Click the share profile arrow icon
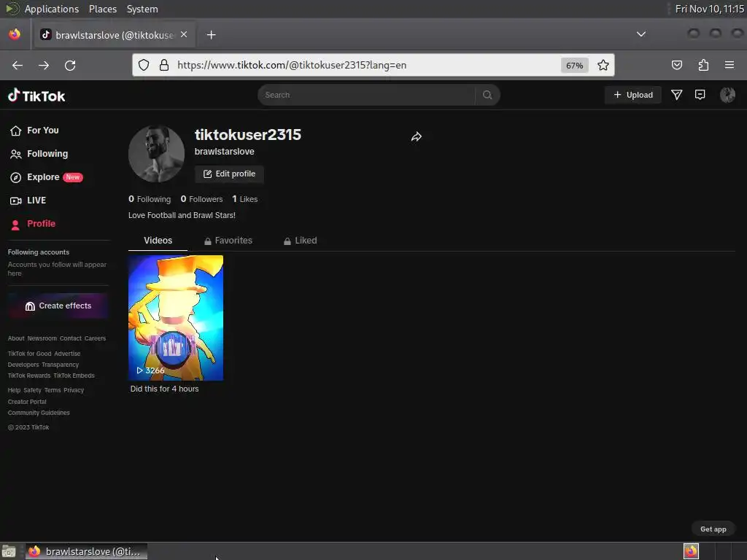The image size is (747, 560). [x=417, y=137]
